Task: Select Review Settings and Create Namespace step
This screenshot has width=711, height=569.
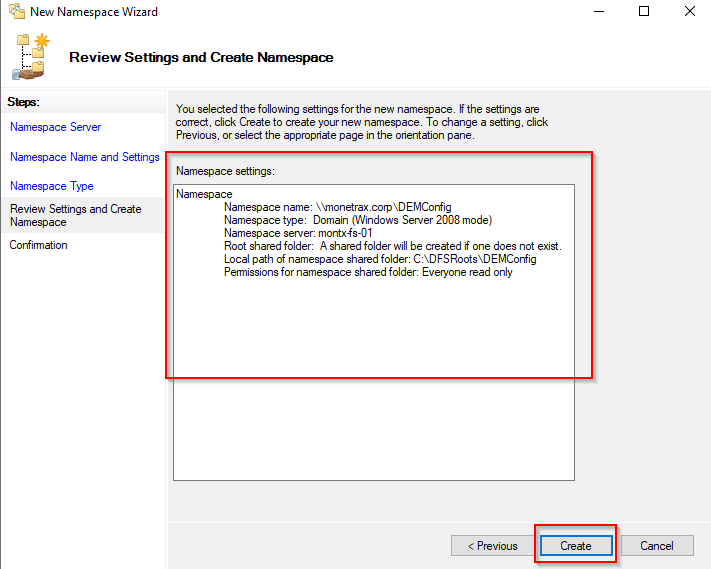Action: 76,215
